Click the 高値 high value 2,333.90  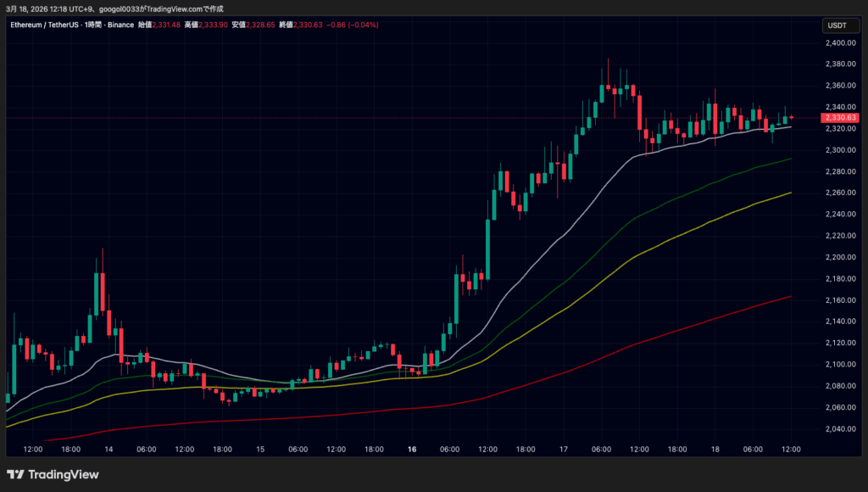coord(211,25)
